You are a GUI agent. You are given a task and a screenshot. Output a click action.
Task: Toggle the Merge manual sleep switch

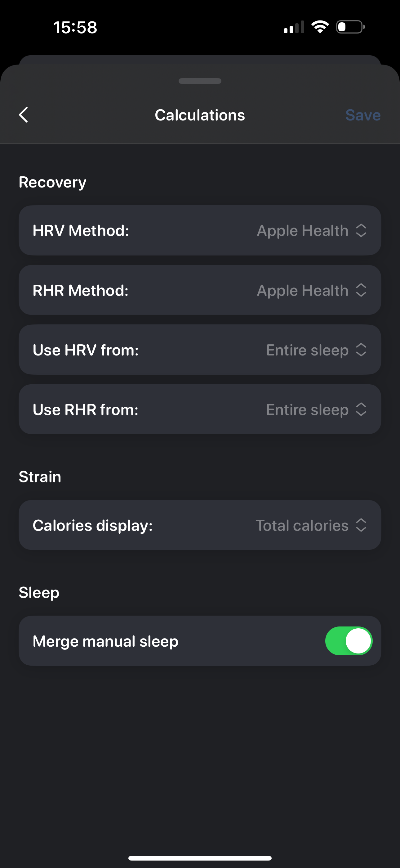pyautogui.click(x=349, y=641)
